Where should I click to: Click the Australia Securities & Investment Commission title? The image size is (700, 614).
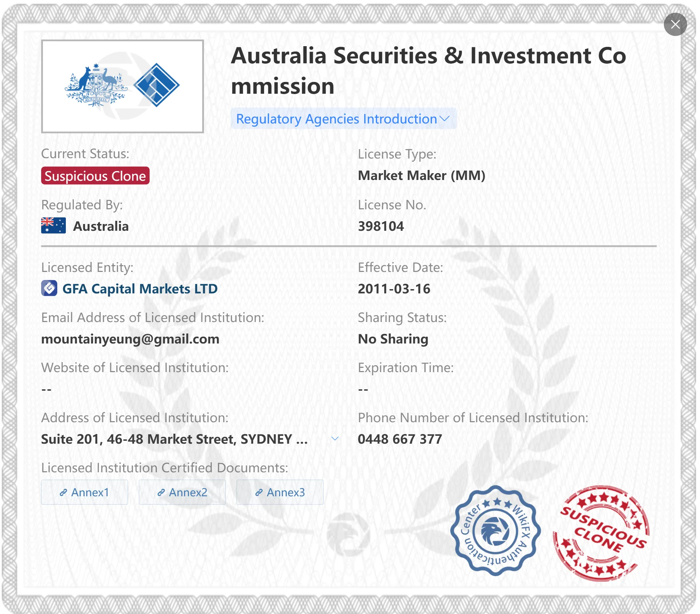point(428,71)
